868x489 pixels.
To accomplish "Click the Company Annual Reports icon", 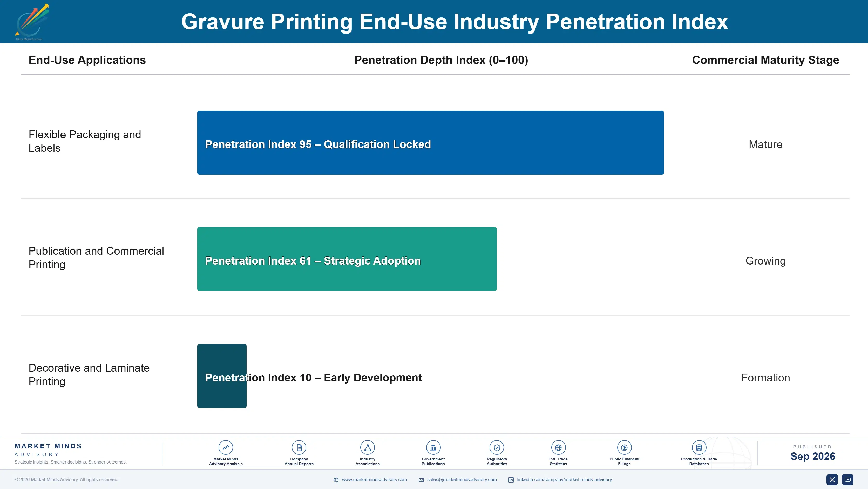I will pos(299,447).
